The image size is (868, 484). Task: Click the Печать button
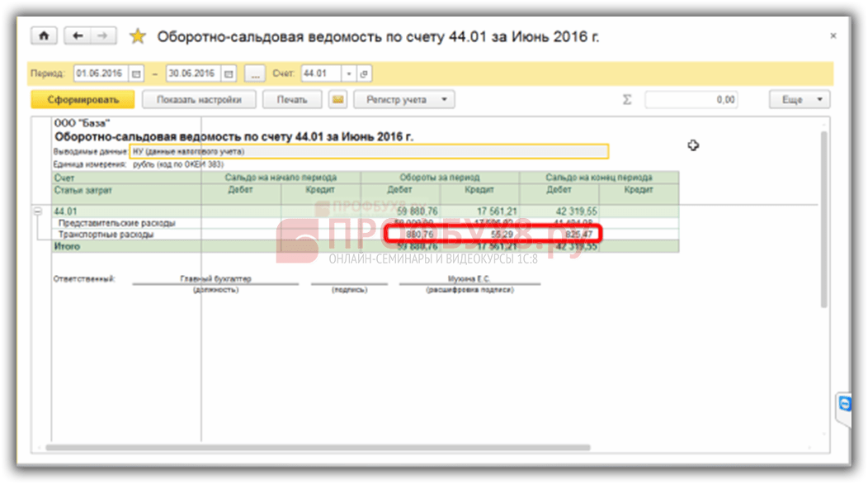(292, 100)
